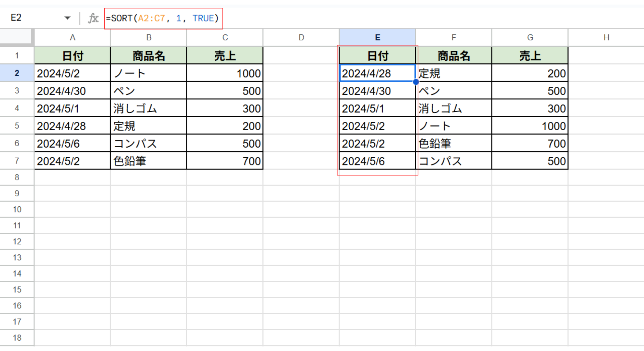Click cell A4 with 2024/5/1

tap(73, 108)
